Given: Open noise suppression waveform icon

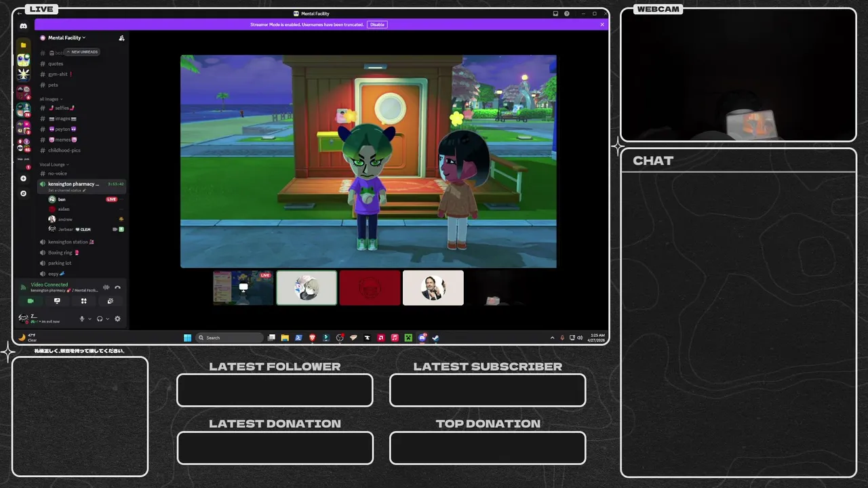Looking at the screenshot, I should [106, 287].
